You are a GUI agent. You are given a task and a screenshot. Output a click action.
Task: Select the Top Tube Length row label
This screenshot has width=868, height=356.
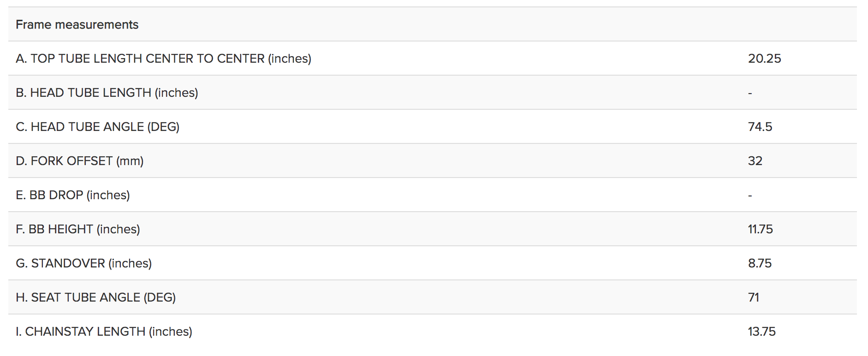pos(163,59)
